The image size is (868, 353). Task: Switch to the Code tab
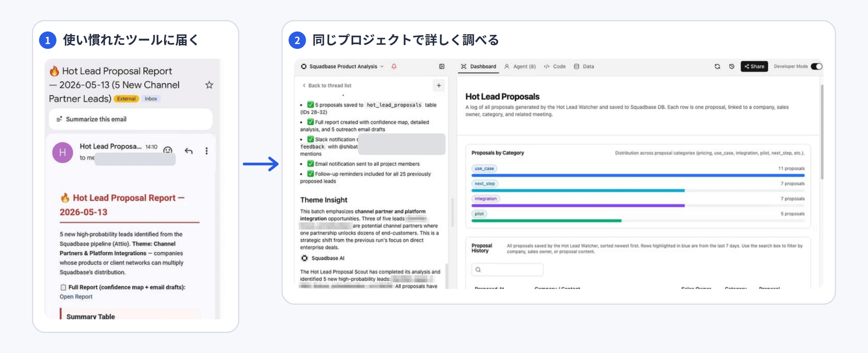click(x=555, y=67)
